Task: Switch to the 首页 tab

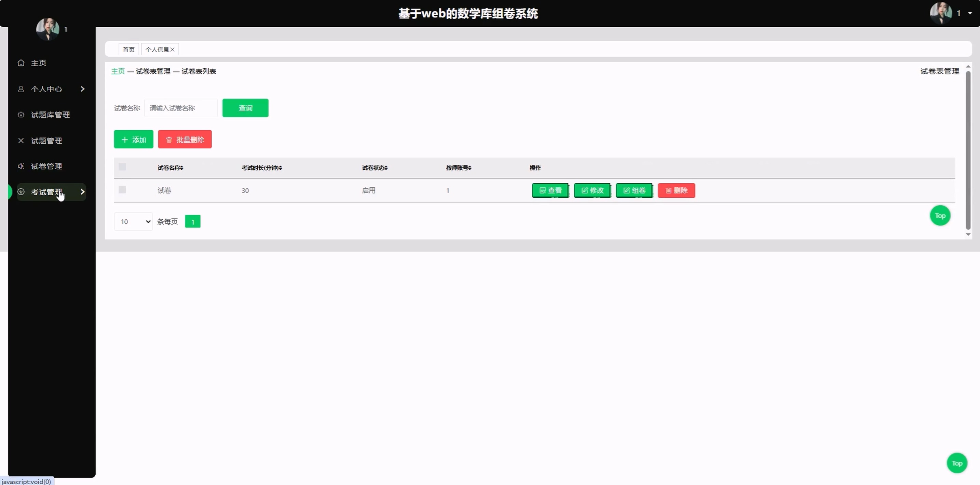Action: point(128,50)
